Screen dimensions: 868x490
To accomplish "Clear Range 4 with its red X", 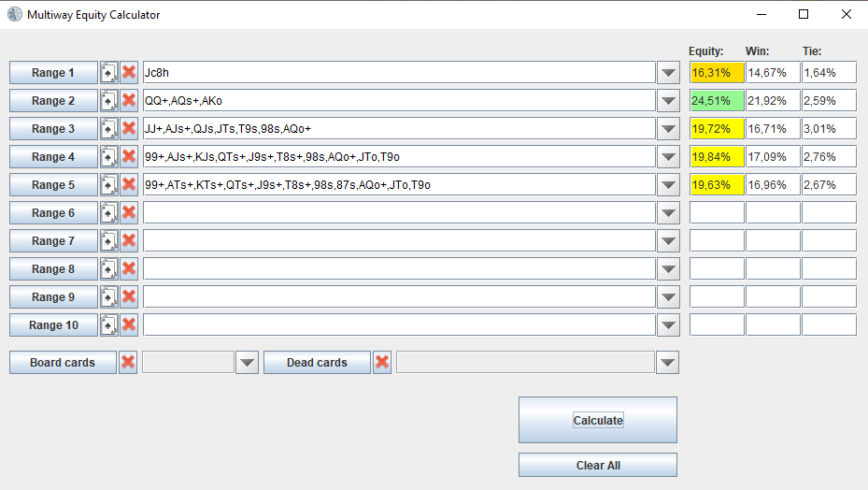I will [x=129, y=157].
